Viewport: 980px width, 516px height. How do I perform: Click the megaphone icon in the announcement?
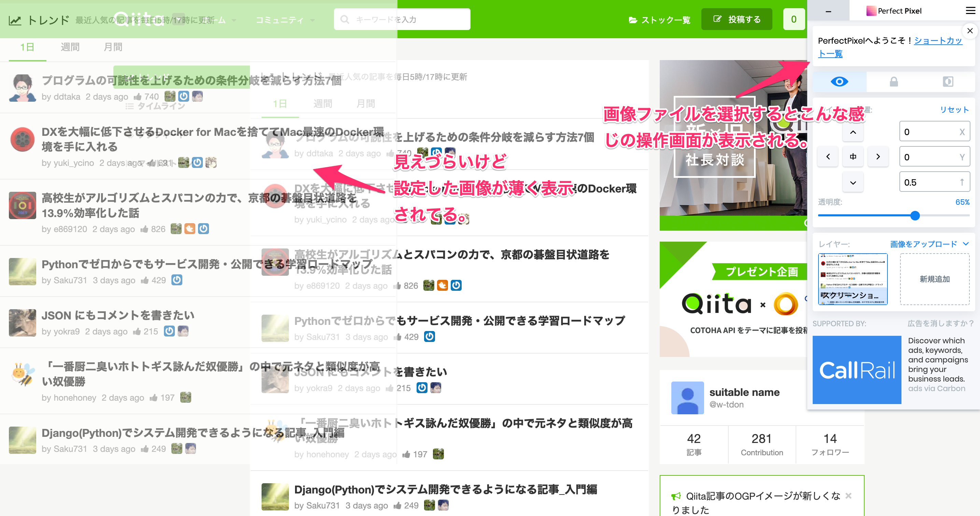pyautogui.click(x=676, y=496)
